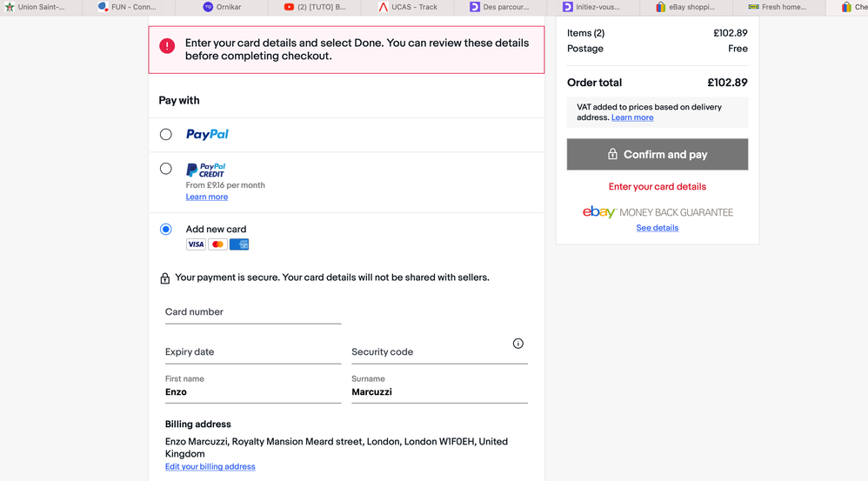Choose the PayPal Credit payment option
The width and height of the screenshot is (868, 481).
click(x=165, y=169)
